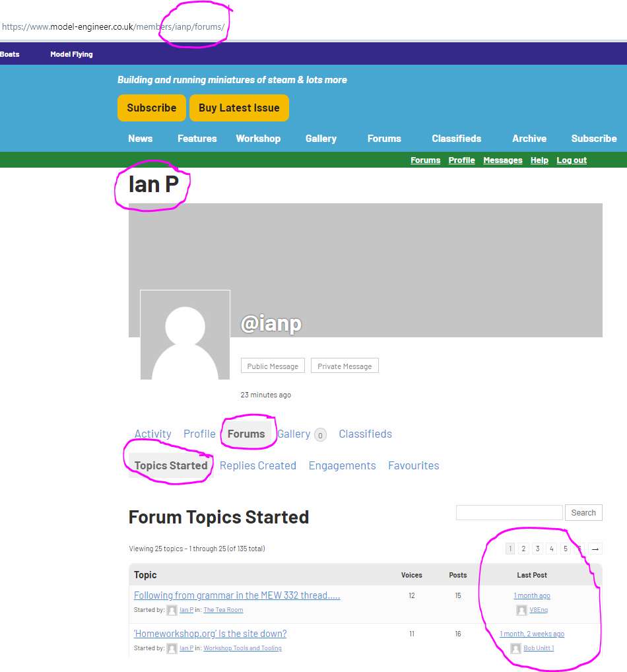Screen dimensions: 627x672
Task: Click the @ianp username text
Action: [271, 323]
